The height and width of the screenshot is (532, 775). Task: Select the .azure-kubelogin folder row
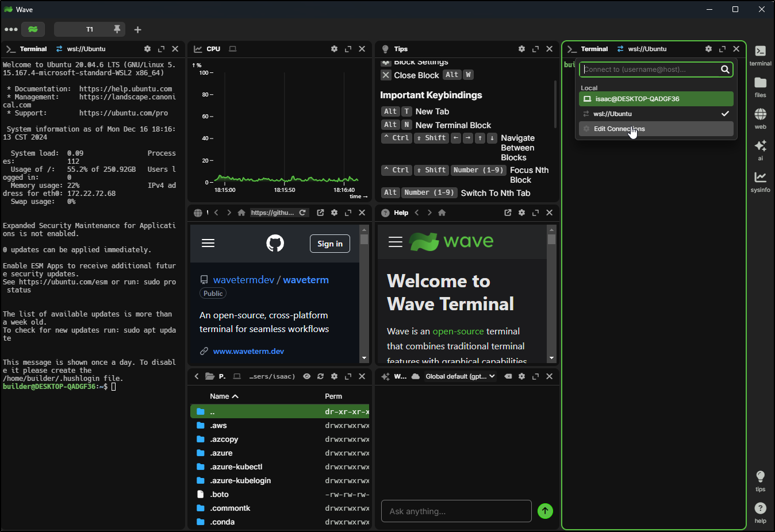[x=279, y=481]
